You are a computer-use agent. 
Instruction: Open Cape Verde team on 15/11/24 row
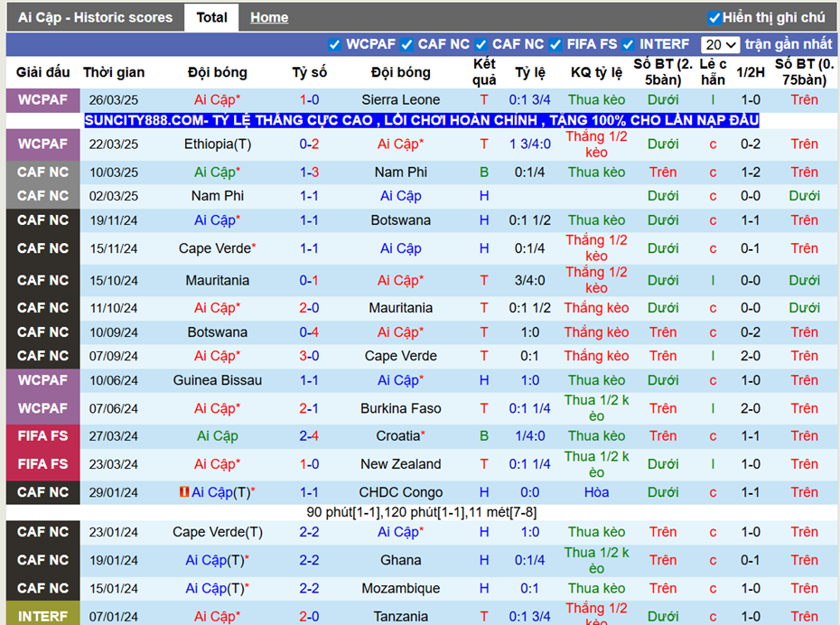[217, 248]
